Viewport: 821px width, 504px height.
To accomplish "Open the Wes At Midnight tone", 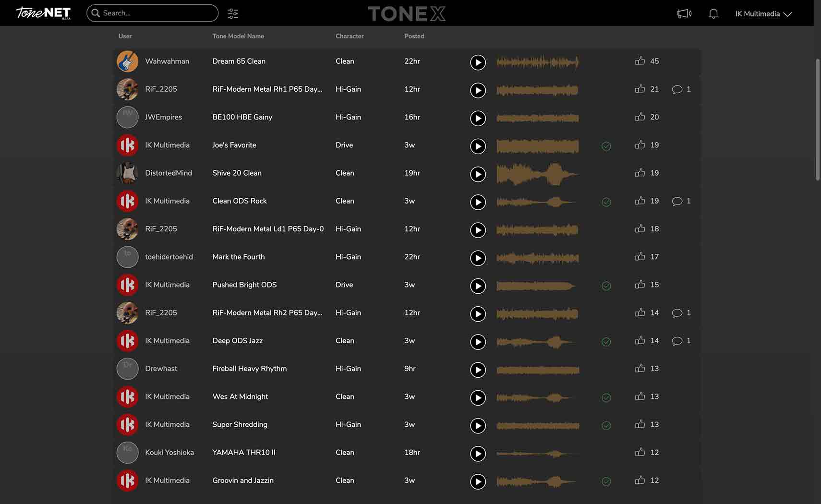I will pos(240,396).
